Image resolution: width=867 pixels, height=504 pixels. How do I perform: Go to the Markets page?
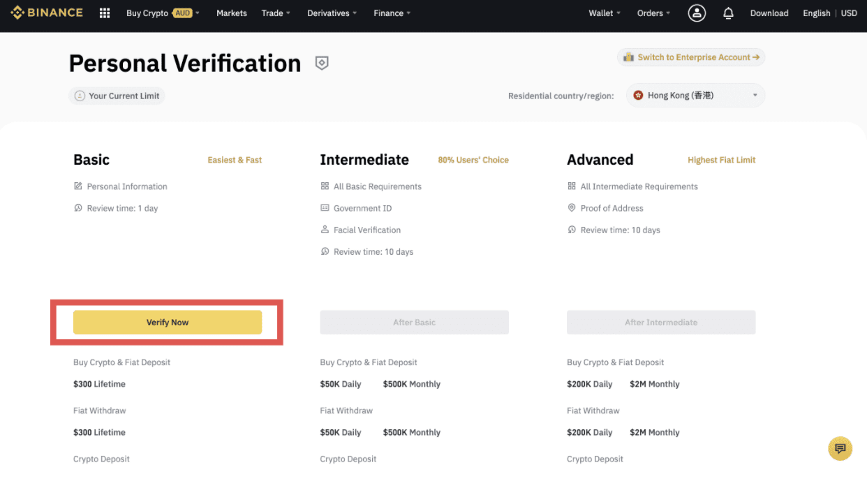point(232,13)
